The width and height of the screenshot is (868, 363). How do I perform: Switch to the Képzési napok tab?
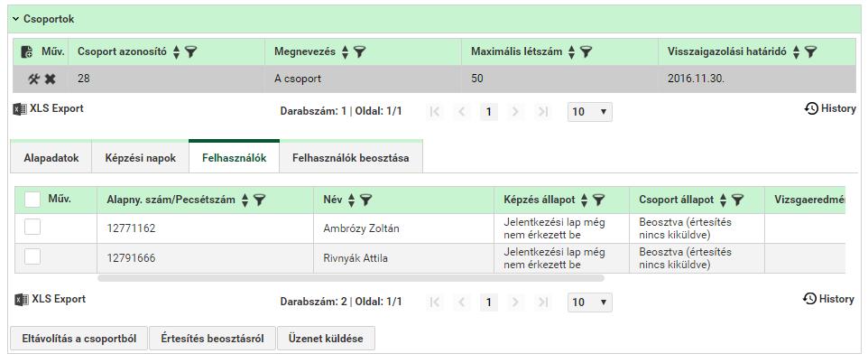pyautogui.click(x=140, y=158)
